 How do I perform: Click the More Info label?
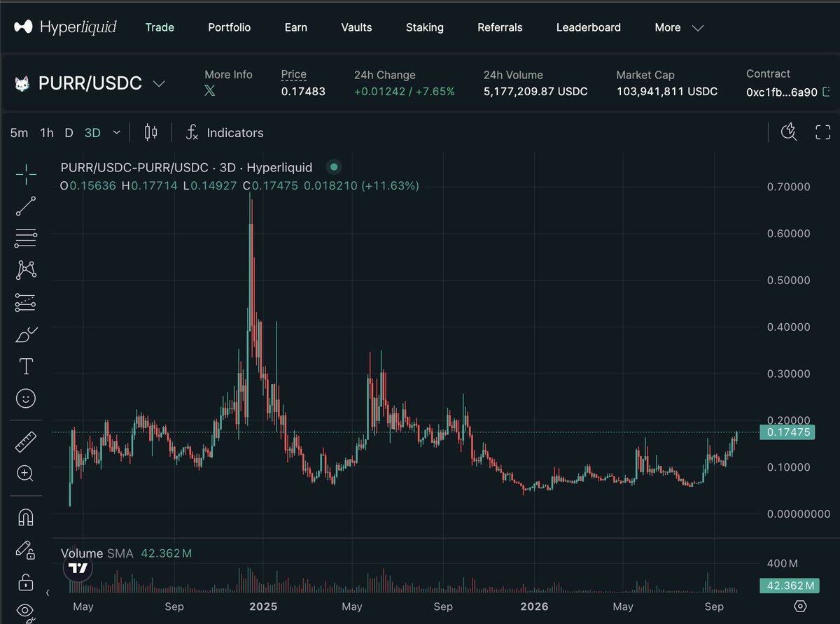tap(228, 74)
